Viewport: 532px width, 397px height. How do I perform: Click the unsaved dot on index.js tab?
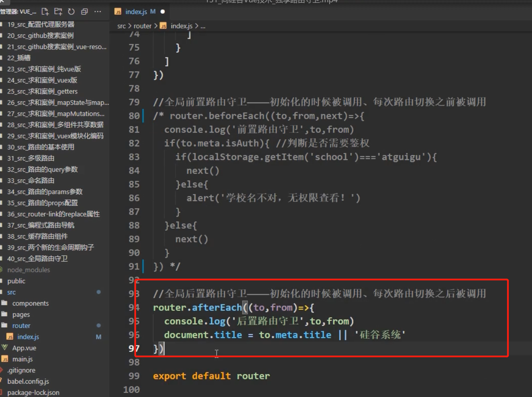coord(163,12)
